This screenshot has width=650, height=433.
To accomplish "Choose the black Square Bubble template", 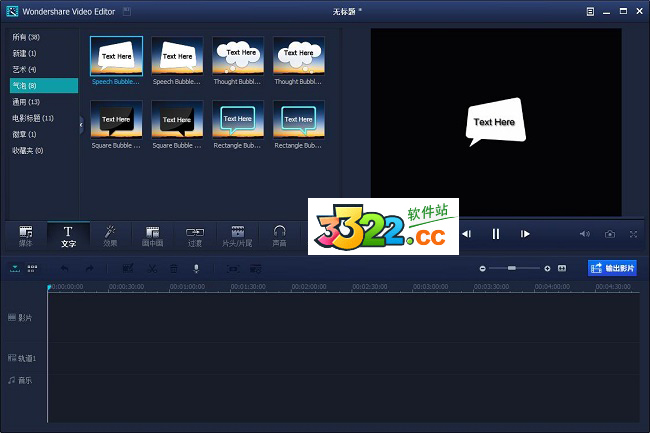I will pos(116,121).
